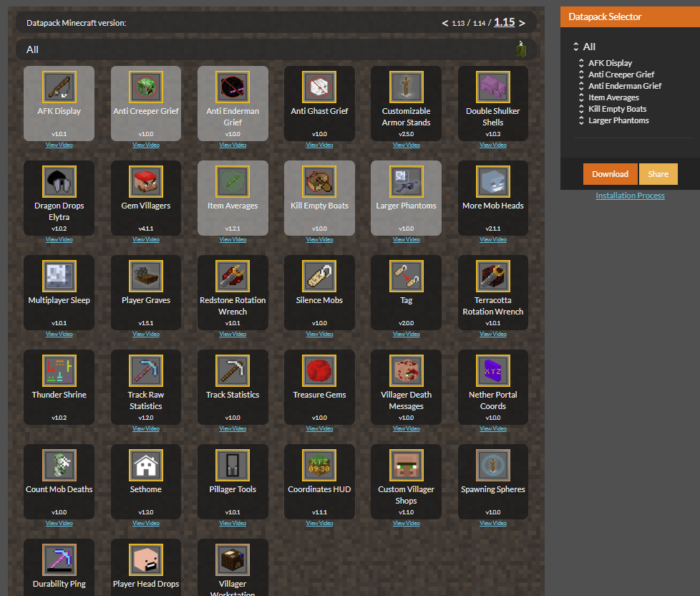Open View Video for Gem Villagers
Viewport: 700px width, 596px height.
point(146,239)
